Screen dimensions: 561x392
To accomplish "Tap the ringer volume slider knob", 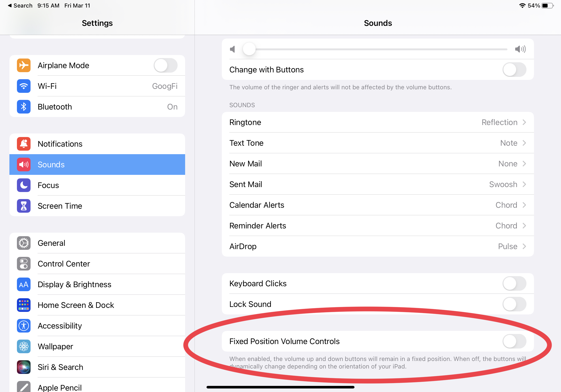I will click(249, 49).
